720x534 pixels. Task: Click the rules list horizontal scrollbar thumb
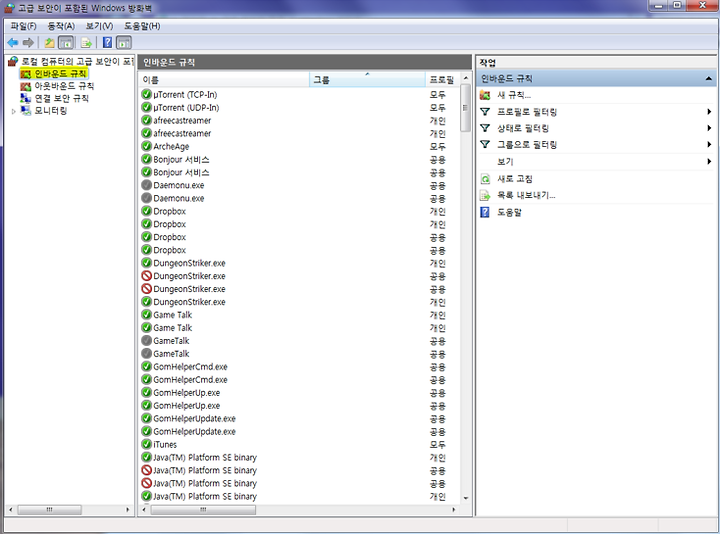(203, 510)
